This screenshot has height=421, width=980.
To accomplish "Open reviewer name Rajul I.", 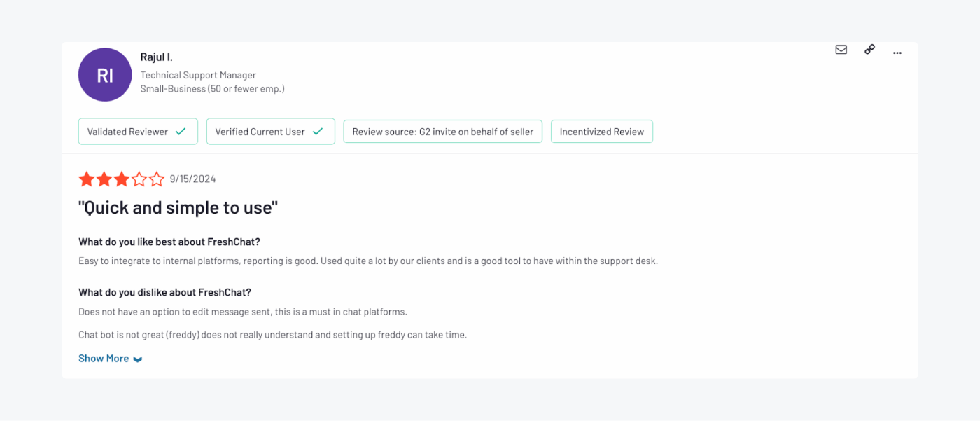I will 157,57.
